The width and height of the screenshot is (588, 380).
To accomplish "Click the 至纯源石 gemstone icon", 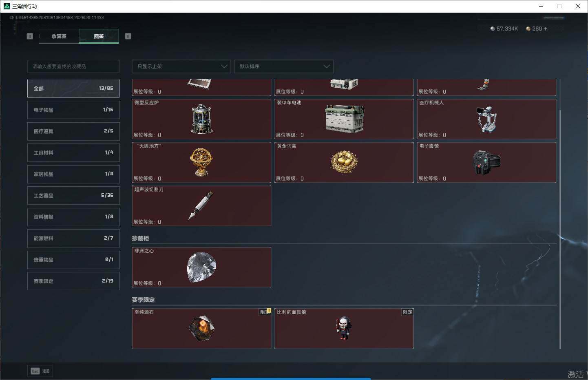I will pos(201,328).
